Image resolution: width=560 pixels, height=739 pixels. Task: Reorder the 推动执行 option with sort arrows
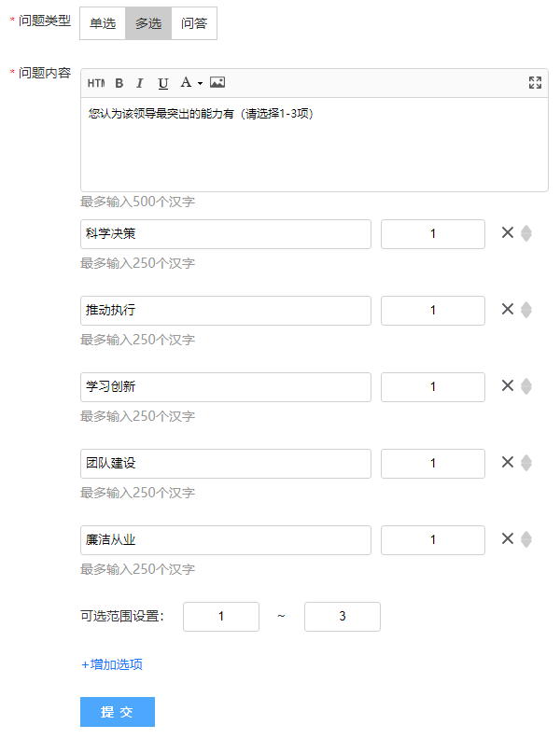pyautogui.click(x=526, y=310)
